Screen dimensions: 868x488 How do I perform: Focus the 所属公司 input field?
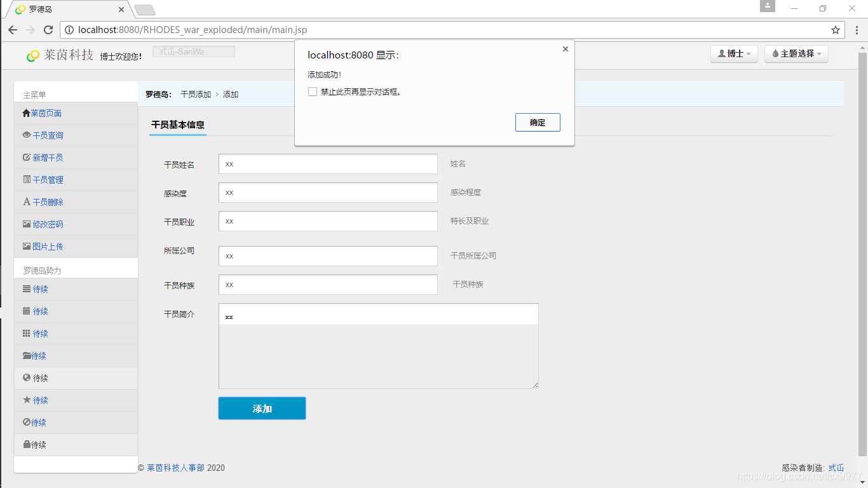coord(328,256)
